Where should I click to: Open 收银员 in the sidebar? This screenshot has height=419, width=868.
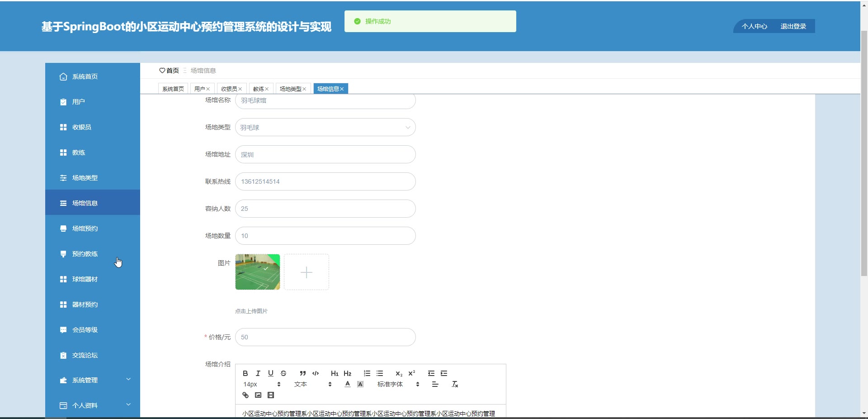[93, 127]
